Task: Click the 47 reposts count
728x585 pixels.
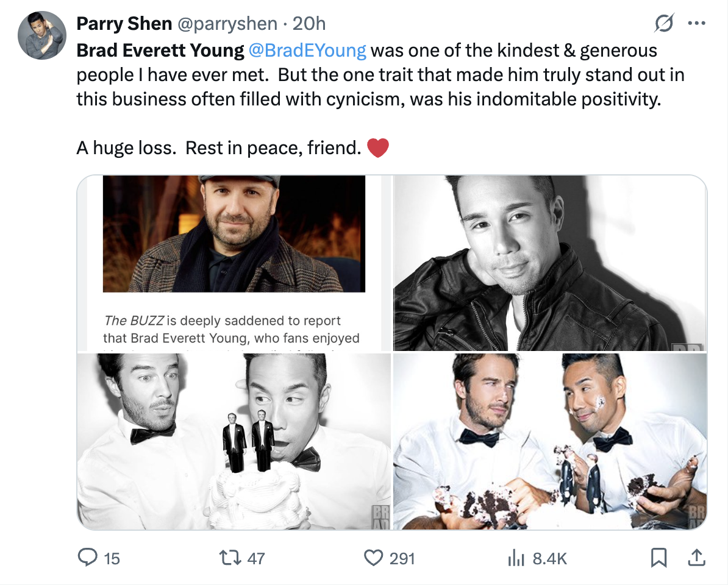Action: pos(255,558)
